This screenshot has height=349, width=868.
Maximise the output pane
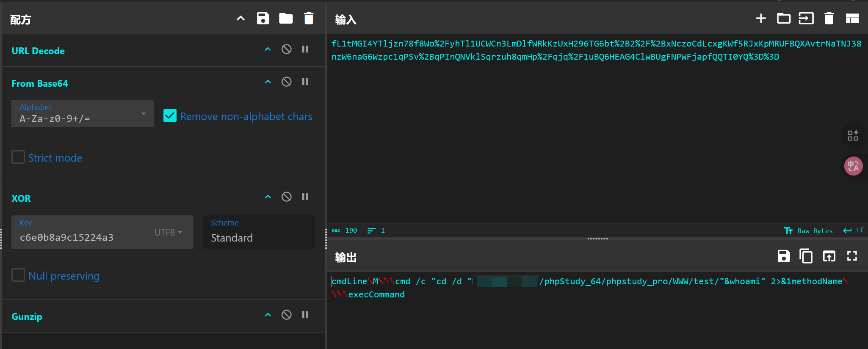click(x=852, y=256)
